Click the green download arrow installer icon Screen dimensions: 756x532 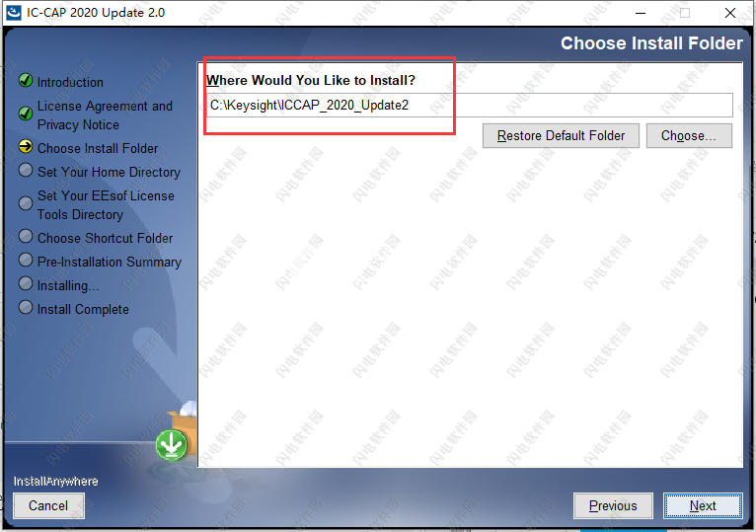pyautogui.click(x=171, y=445)
